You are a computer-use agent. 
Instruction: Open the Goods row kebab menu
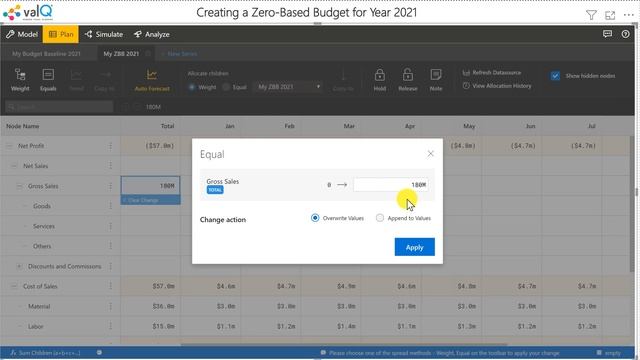tap(110, 206)
